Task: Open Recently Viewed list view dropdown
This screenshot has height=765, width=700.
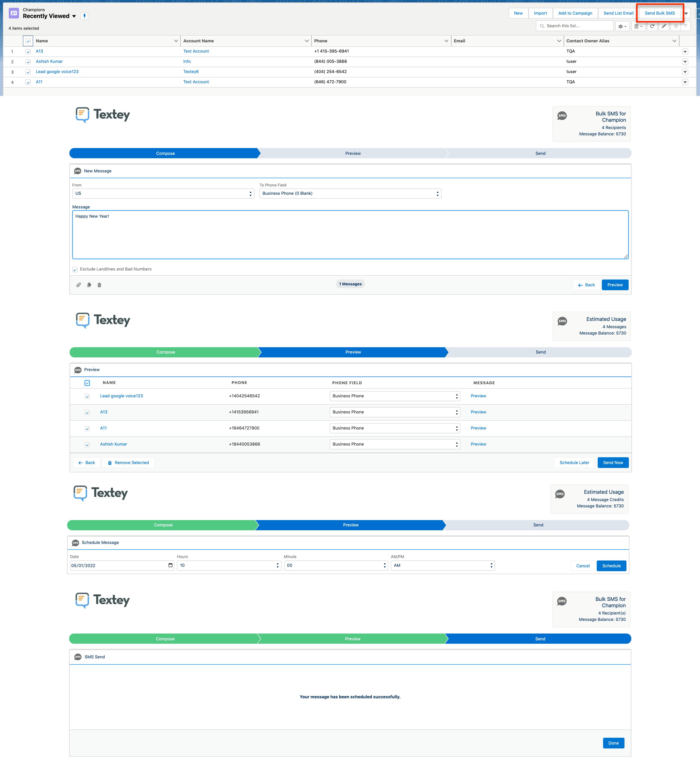Action: tap(74, 16)
